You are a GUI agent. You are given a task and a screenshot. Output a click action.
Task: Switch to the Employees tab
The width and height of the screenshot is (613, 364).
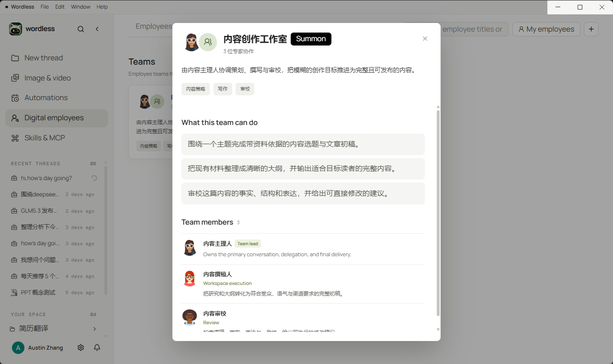tap(154, 26)
